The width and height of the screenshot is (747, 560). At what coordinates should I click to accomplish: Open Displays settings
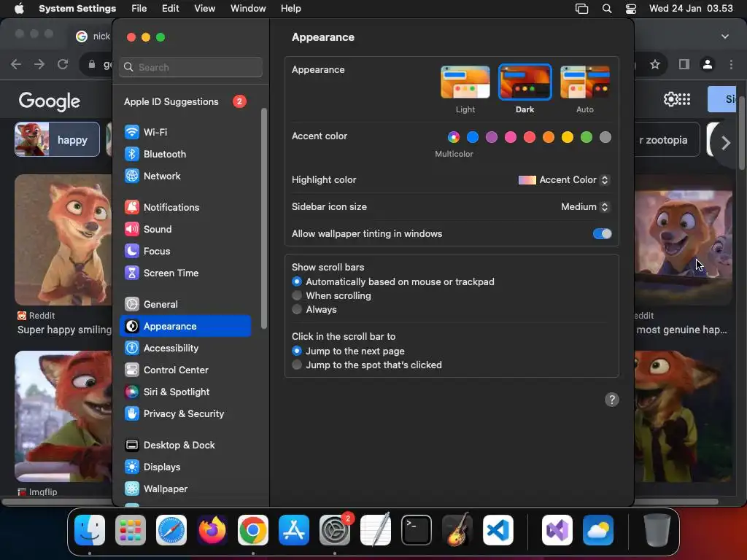[x=185, y=467]
